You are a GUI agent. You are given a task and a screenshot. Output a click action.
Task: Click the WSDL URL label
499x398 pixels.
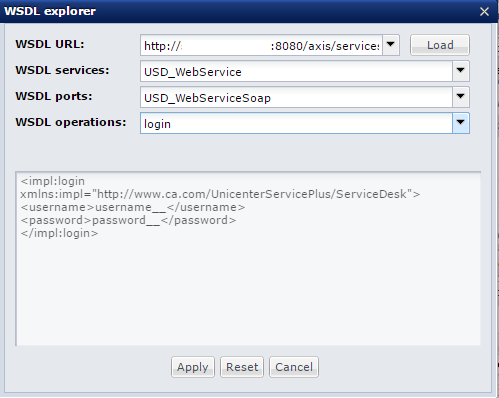point(50,44)
